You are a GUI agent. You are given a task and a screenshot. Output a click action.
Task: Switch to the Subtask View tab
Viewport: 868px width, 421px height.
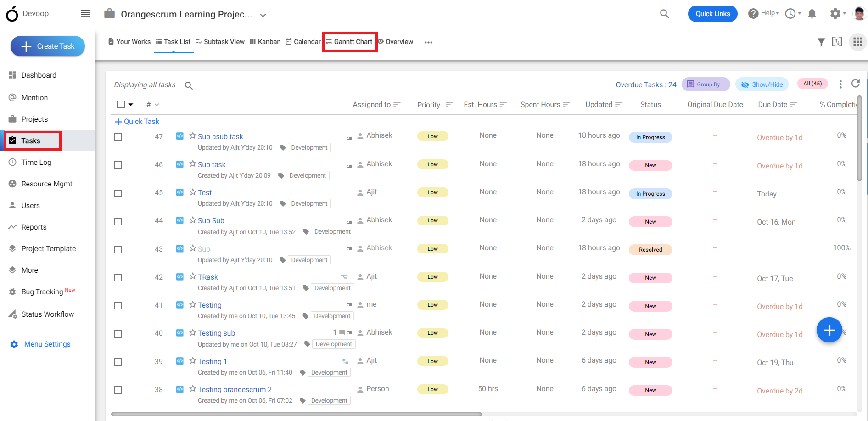[220, 42]
